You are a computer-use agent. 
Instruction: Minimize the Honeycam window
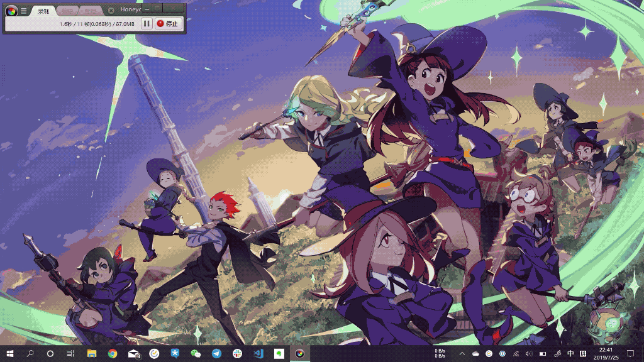click(147, 9)
